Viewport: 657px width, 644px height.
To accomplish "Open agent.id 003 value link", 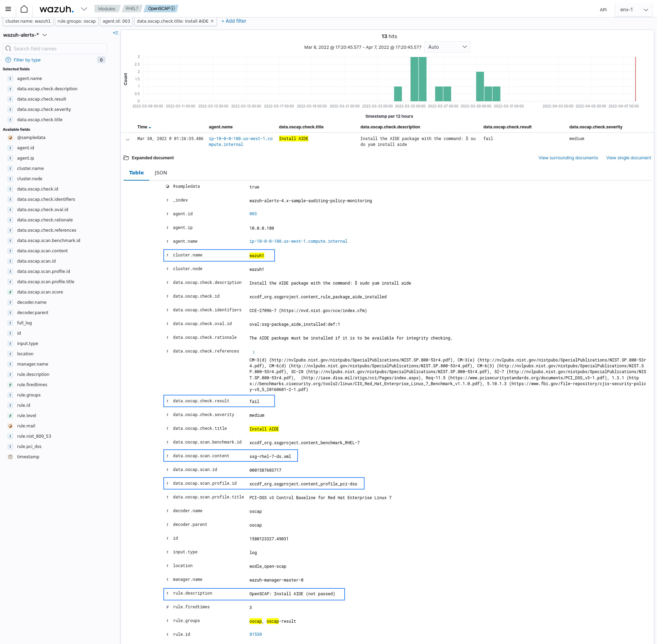I will [x=253, y=214].
